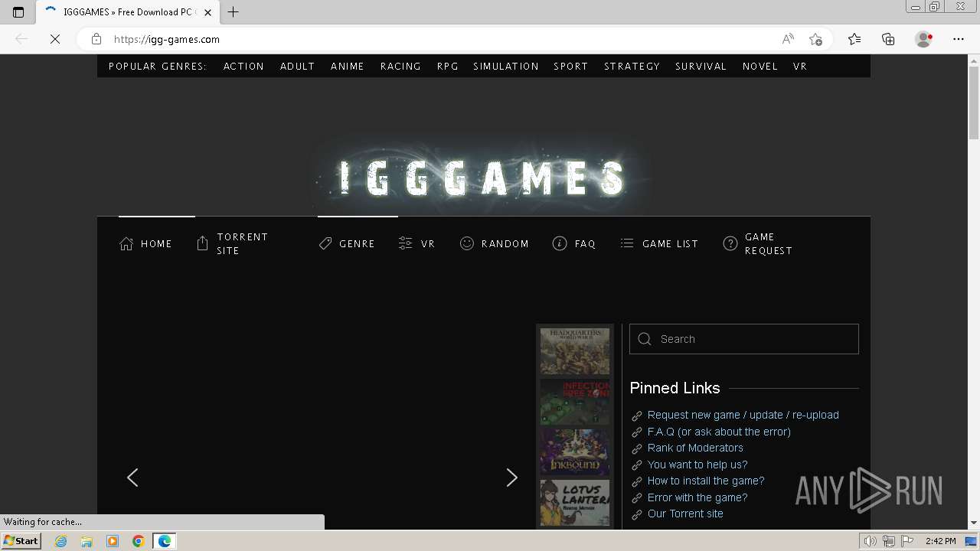980x551 pixels.
Task: Open F.A.Q (or ask about the error)
Action: click(x=719, y=432)
